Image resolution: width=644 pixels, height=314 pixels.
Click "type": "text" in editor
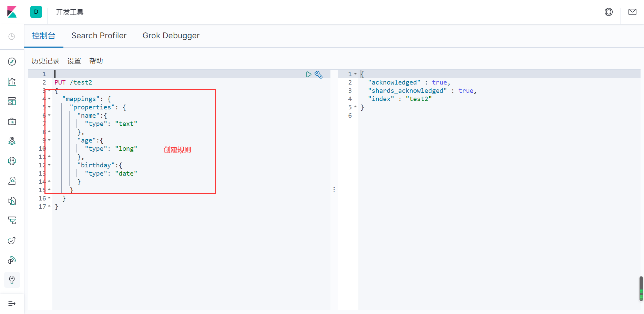point(111,124)
